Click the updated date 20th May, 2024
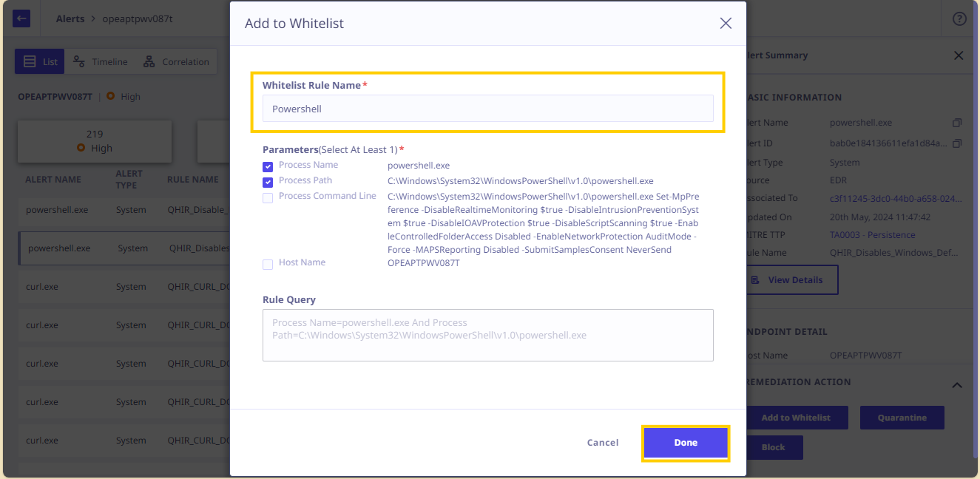The image size is (980, 479). [880, 217]
